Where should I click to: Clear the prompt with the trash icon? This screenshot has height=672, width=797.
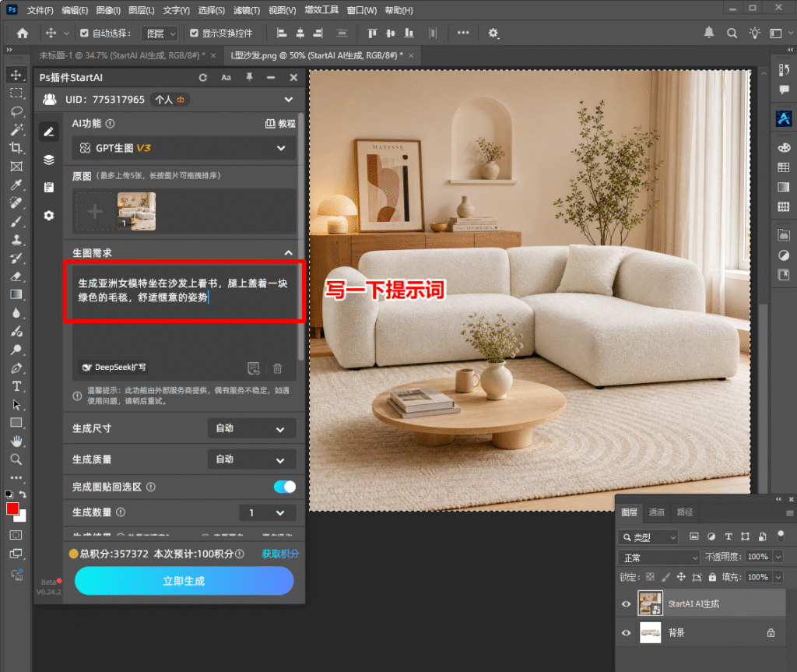(x=278, y=368)
